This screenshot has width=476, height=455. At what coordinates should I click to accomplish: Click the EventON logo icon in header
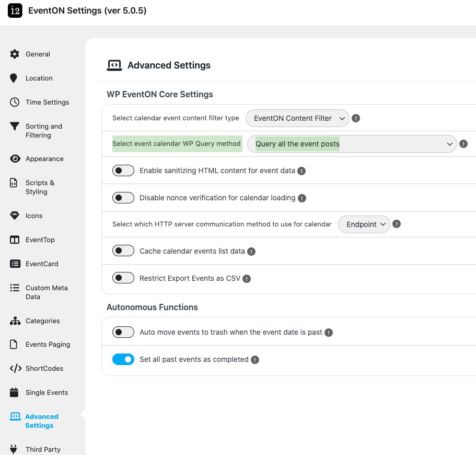click(15, 11)
